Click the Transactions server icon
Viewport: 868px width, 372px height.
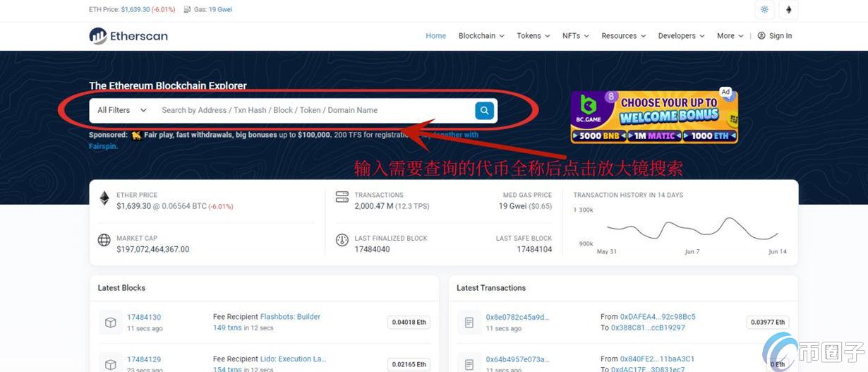pyautogui.click(x=342, y=197)
